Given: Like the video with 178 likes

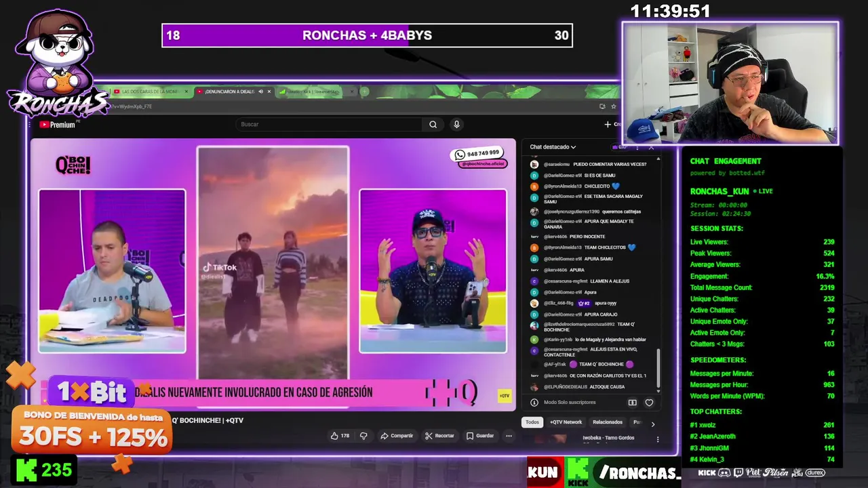Looking at the screenshot, I should (x=340, y=436).
